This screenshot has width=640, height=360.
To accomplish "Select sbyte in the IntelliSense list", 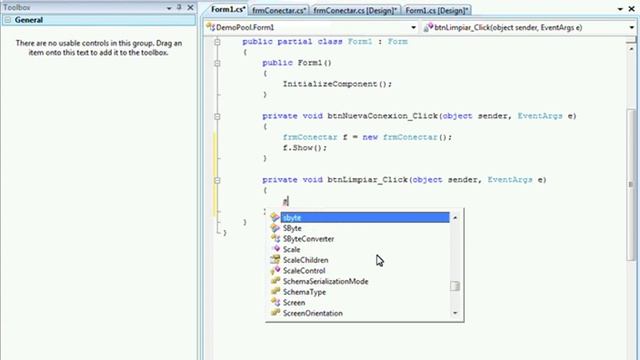I will 365,218.
